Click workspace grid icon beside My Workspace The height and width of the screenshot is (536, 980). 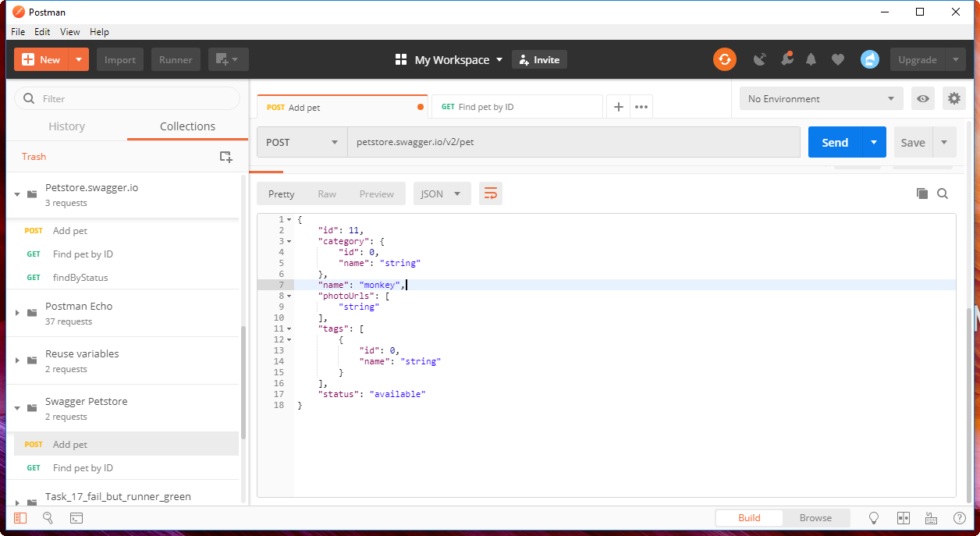[x=402, y=60]
